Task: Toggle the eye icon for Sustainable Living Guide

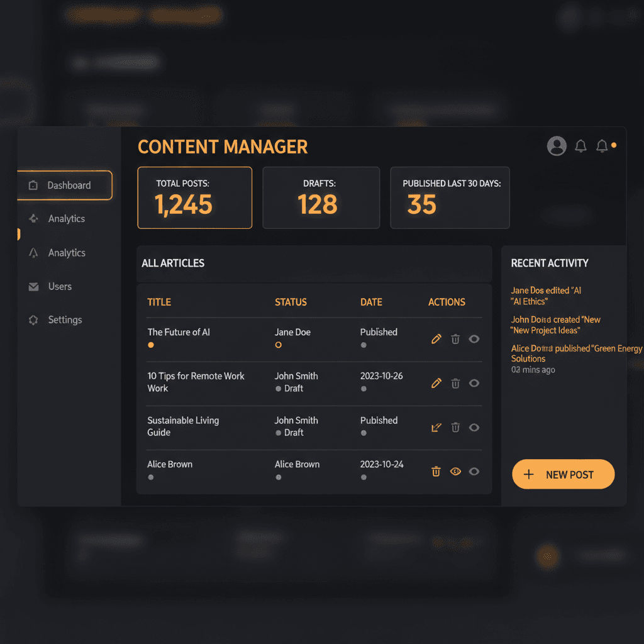Action: click(474, 427)
